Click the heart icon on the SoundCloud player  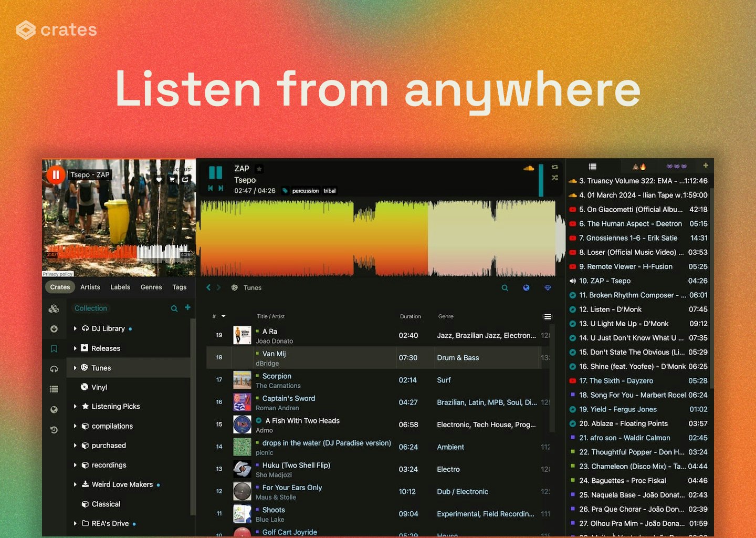point(159,180)
